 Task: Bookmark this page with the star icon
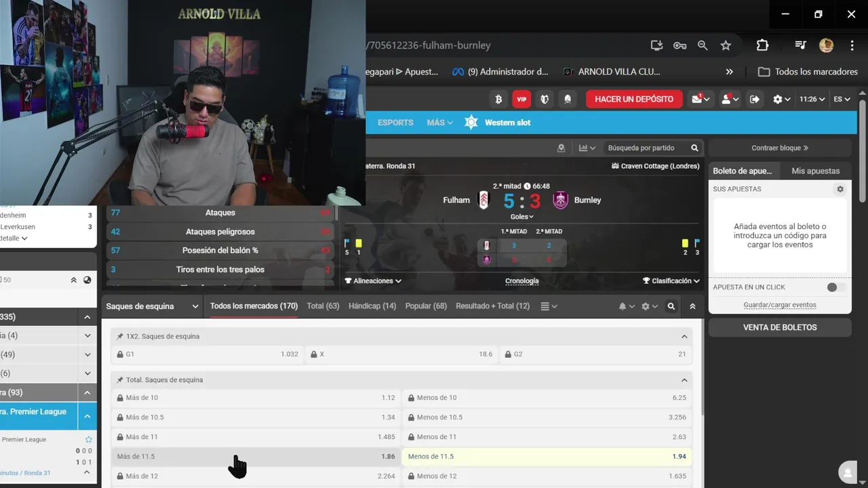point(726,45)
